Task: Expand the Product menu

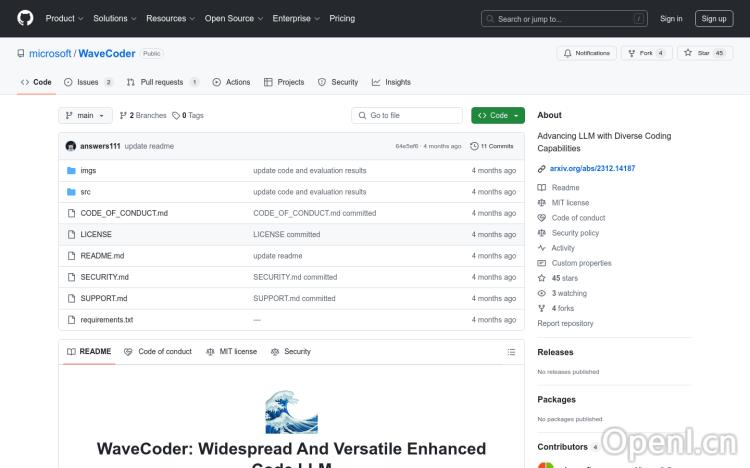Action: click(65, 18)
